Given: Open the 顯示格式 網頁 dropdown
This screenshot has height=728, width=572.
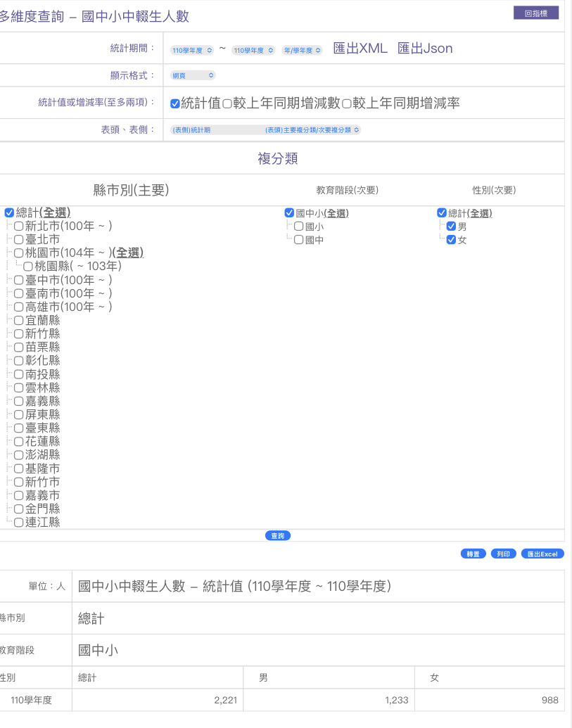Looking at the screenshot, I should [193, 75].
